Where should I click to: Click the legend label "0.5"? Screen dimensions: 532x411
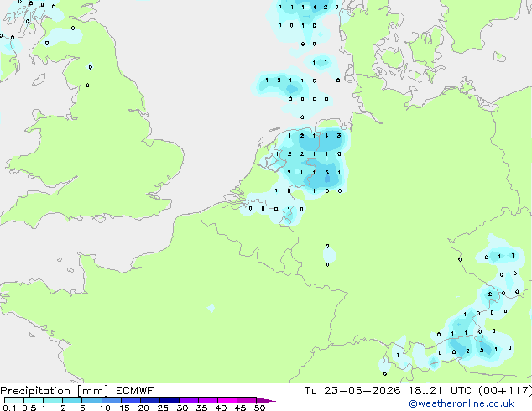coord(29,408)
